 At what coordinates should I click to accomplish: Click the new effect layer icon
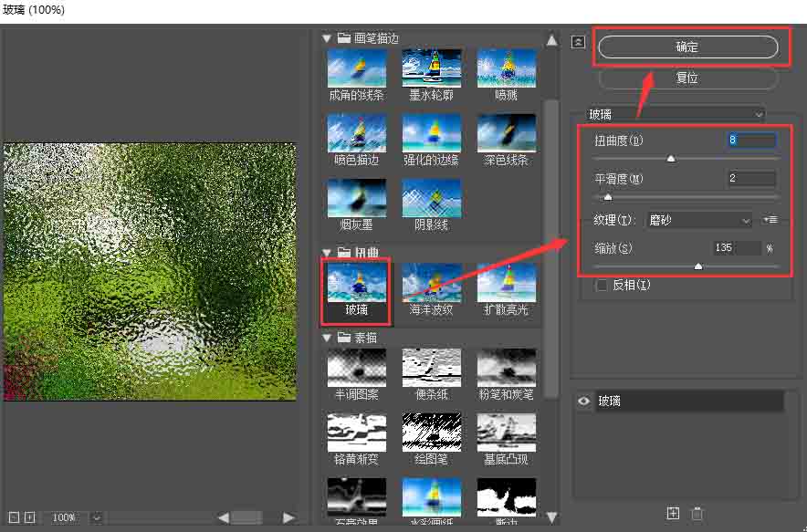pos(673,514)
